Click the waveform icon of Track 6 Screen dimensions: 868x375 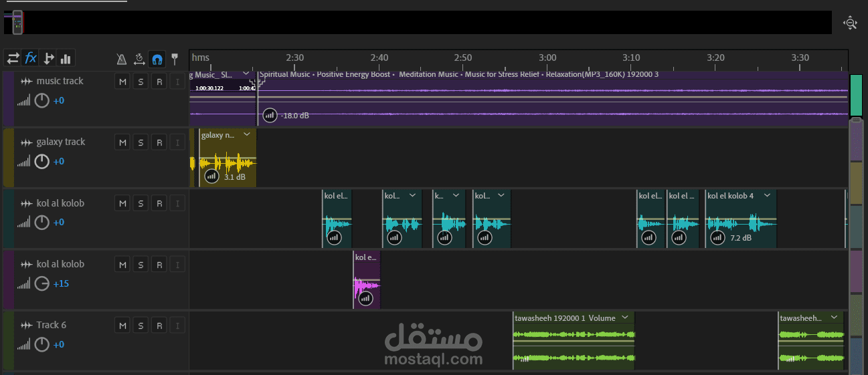(x=27, y=325)
